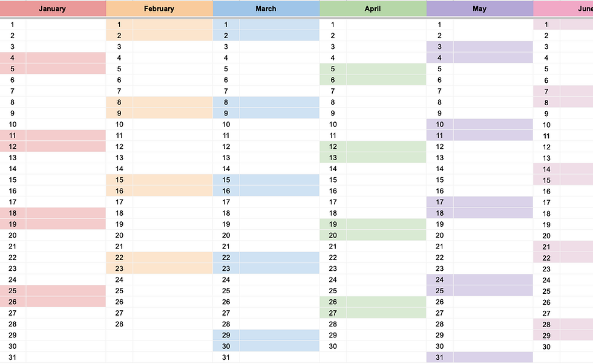The width and height of the screenshot is (593, 364).
Task: Click the March 29 date cell
Action: (226, 335)
